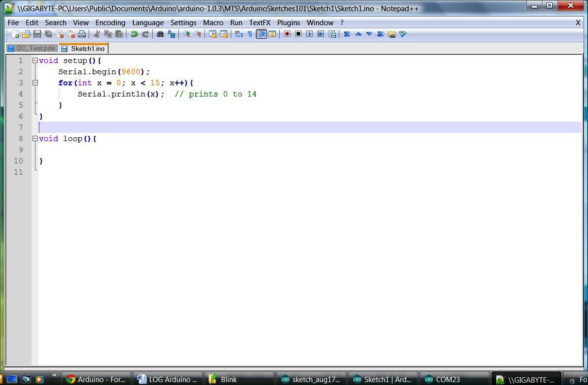Image resolution: width=588 pixels, height=385 pixels.
Task: Click the Zoom In magnifier icon
Action: coord(186,34)
